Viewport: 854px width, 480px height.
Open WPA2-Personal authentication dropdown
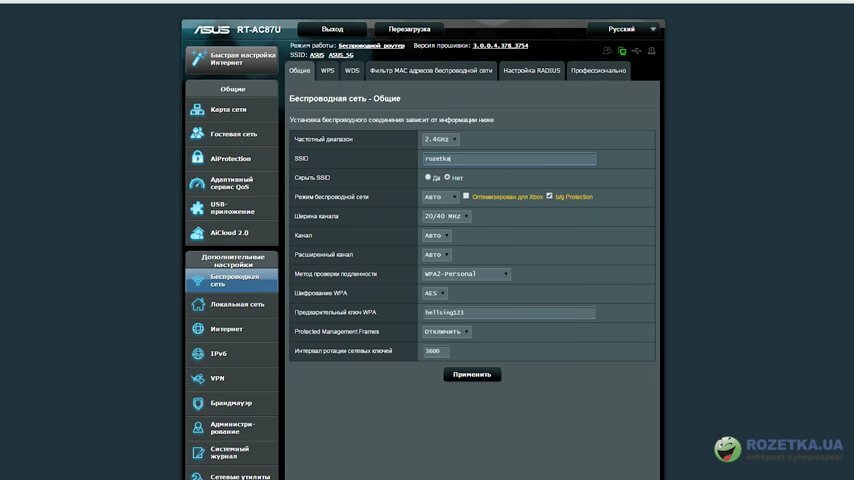tap(466, 274)
